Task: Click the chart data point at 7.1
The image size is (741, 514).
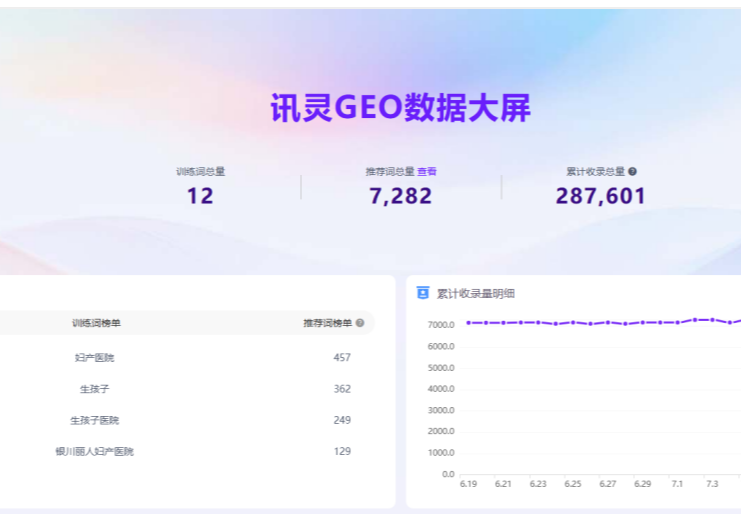Action: click(678, 323)
